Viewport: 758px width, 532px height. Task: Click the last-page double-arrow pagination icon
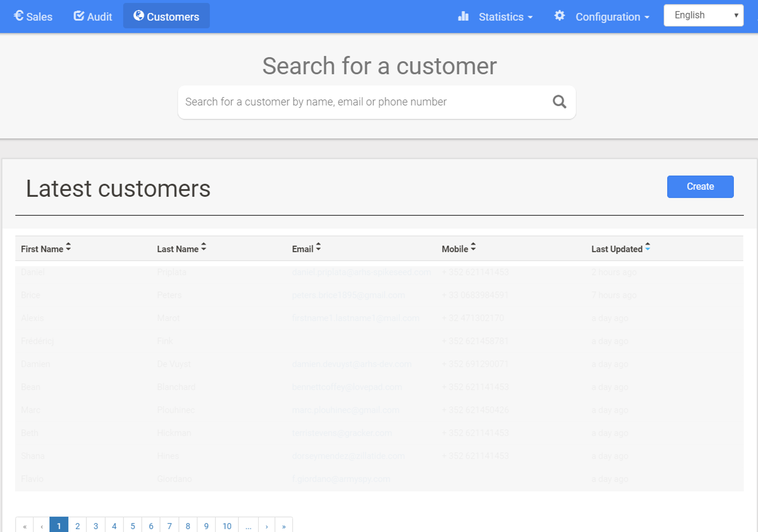click(x=284, y=525)
